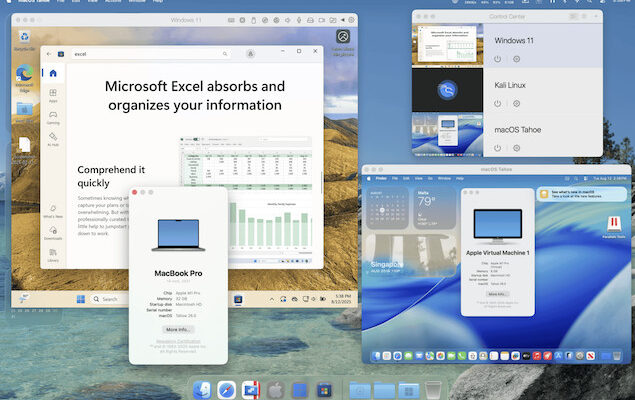
Task: Open the calendar widget in macOS Tahoe VM
Action: 388,208
